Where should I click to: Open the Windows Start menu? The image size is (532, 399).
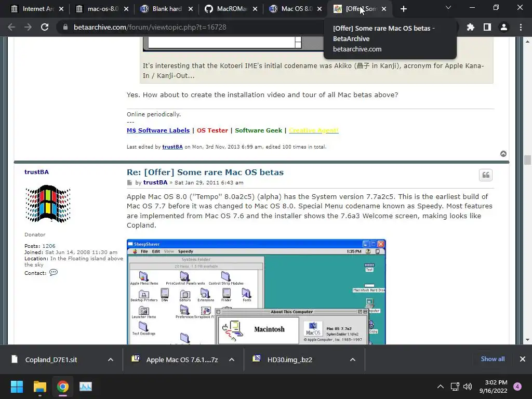(x=17, y=387)
